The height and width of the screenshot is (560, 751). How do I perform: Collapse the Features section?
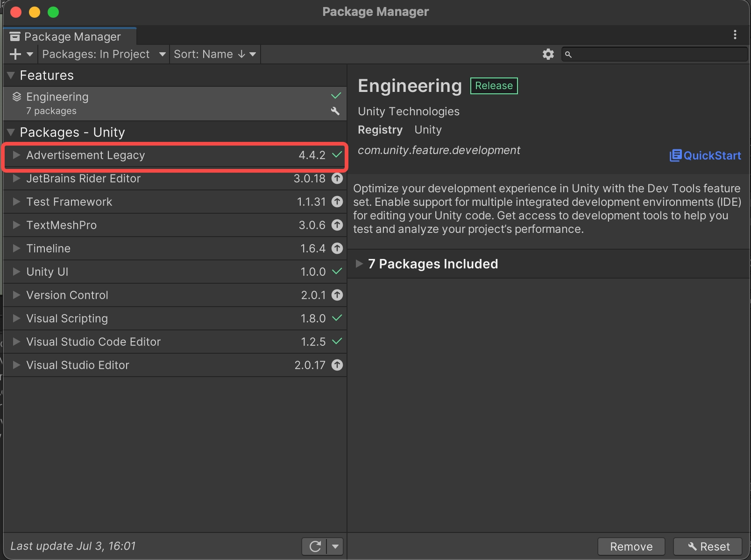tap(11, 75)
